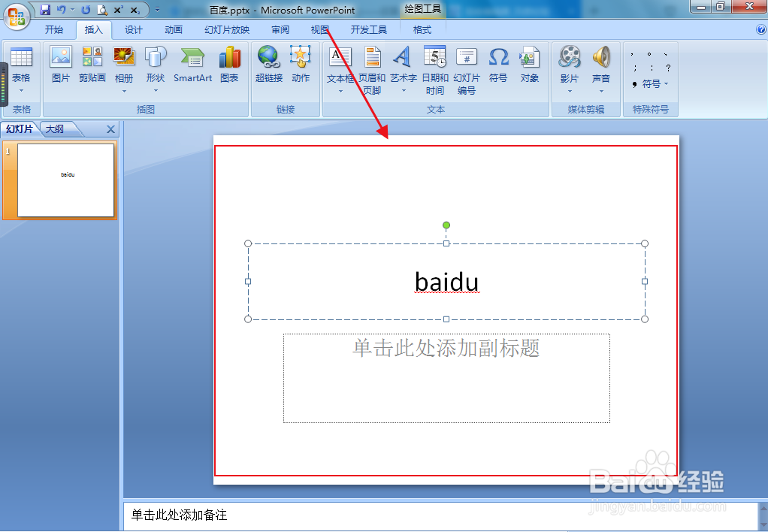Screen dimensions: 768x532
Task: Insert the colon special symbol
Action: (x=652, y=68)
